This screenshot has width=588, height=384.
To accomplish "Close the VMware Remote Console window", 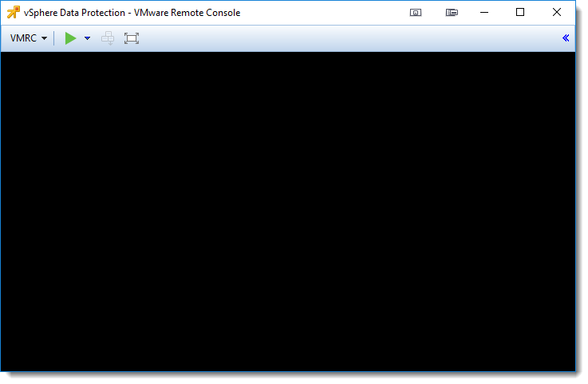I will pos(557,13).
